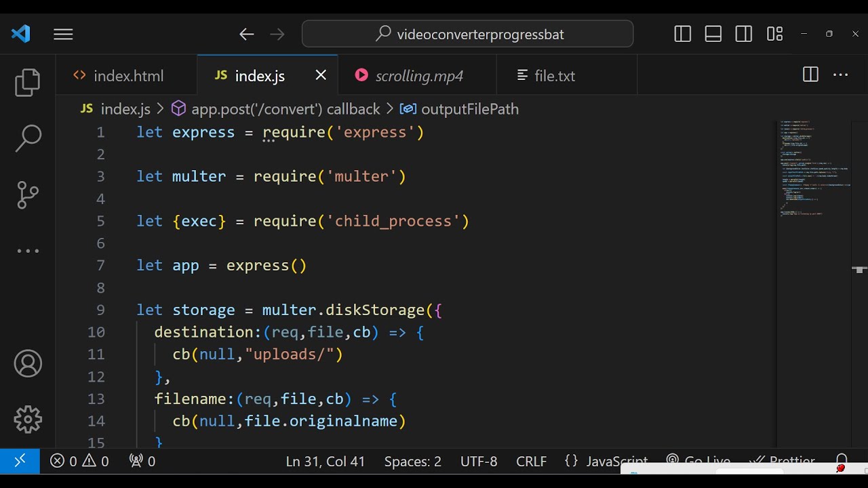Click Ln 31, Col 41 in status bar
The image size is (868, 488).
[325, 462]
